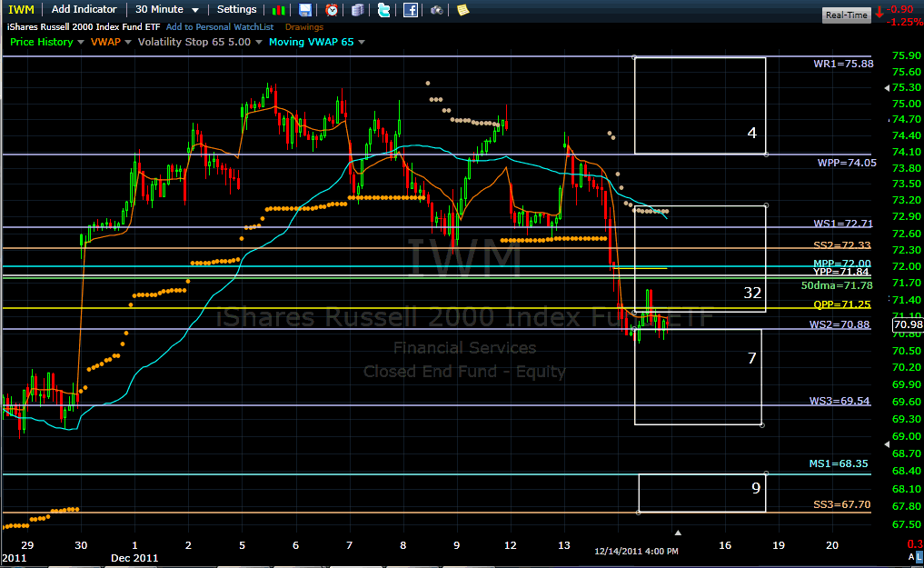The image size is (924, 568).
Task: Select the WPP=74.05 pivot label
Action: click(847, 163)
